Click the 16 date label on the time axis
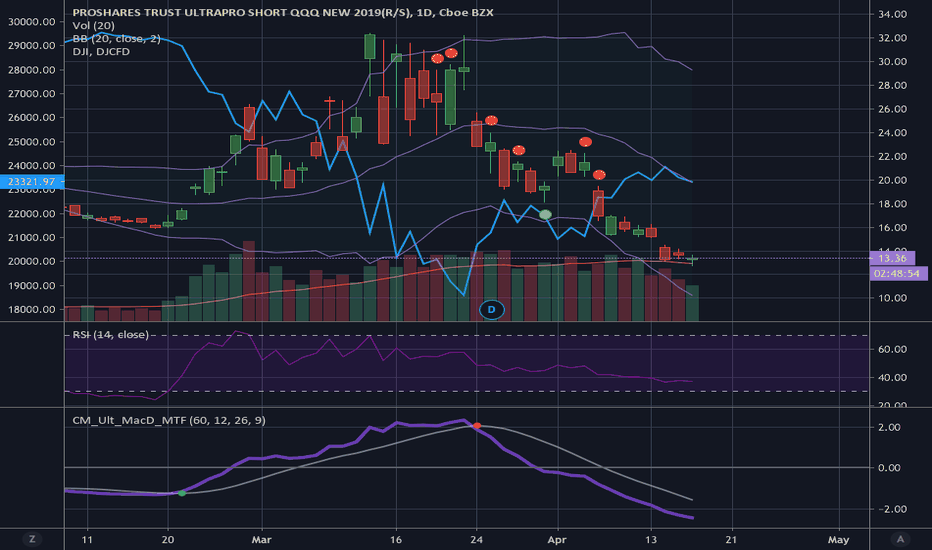 (x=396, y=540)
